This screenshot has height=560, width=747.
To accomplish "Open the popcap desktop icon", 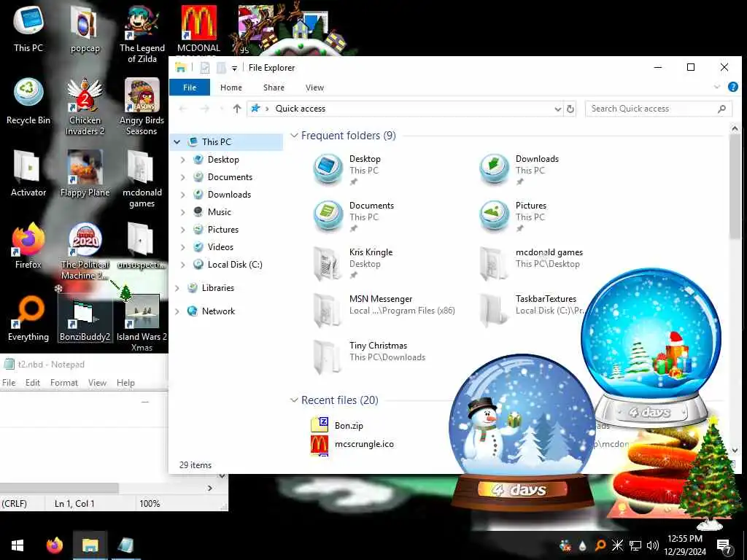I will (85, 29).
